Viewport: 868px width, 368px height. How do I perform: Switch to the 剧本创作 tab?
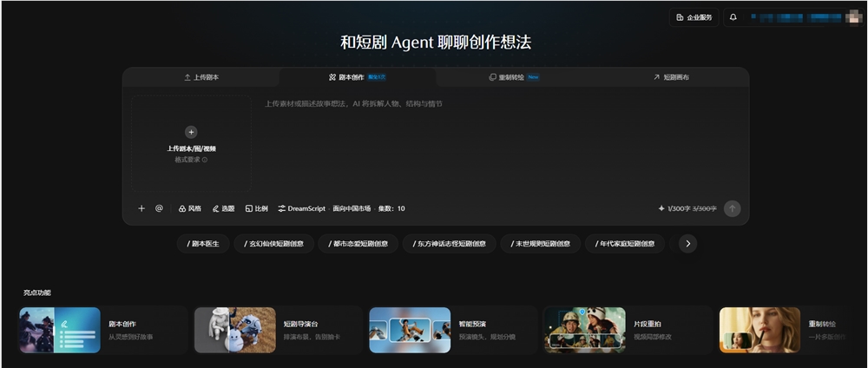coord(358,77)
